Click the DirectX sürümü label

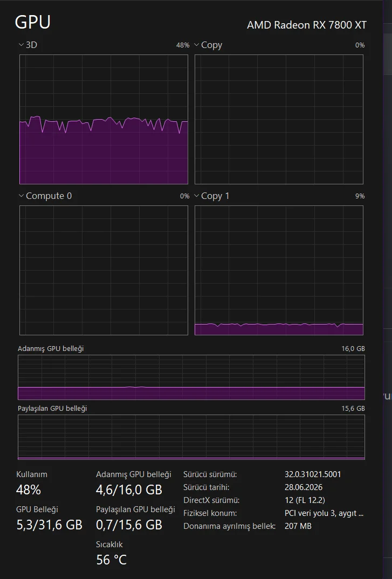coord(211,500)
